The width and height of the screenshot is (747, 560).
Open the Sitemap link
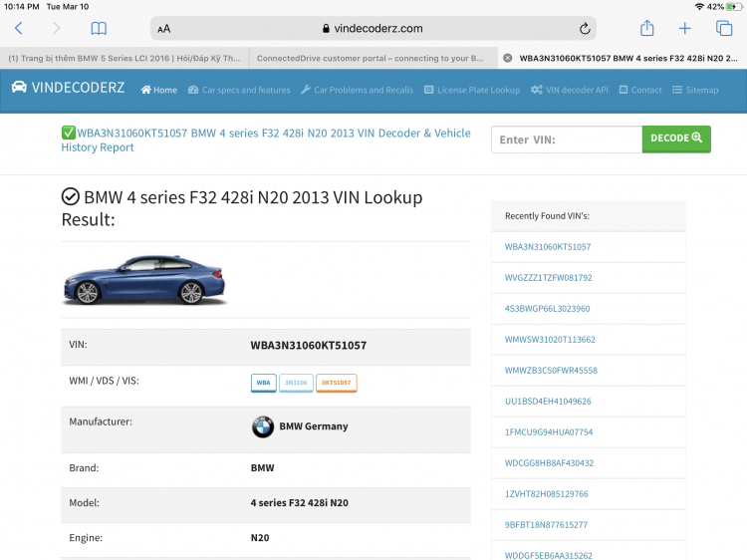tap(695, 90)
